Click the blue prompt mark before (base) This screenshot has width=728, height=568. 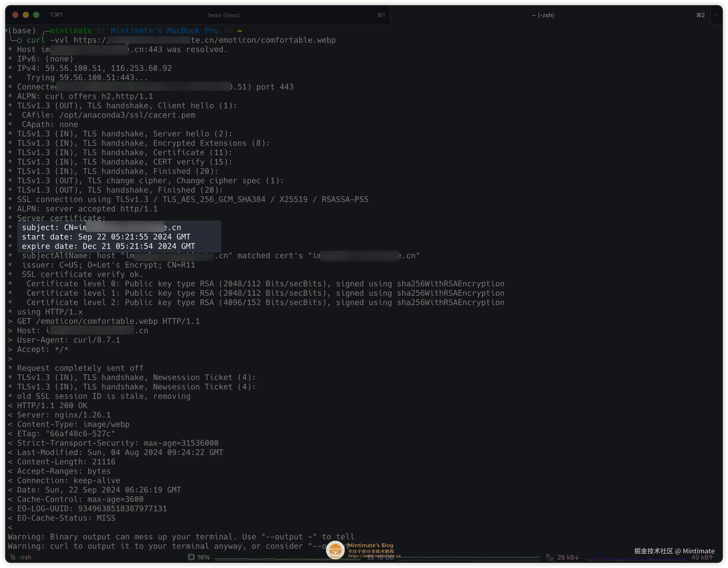click(7, 30)
